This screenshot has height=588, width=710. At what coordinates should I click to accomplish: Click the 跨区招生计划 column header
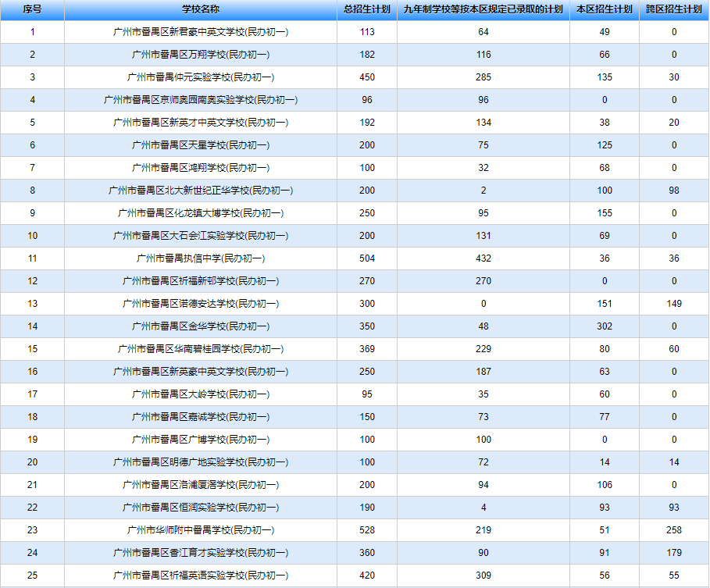[674, 9]
